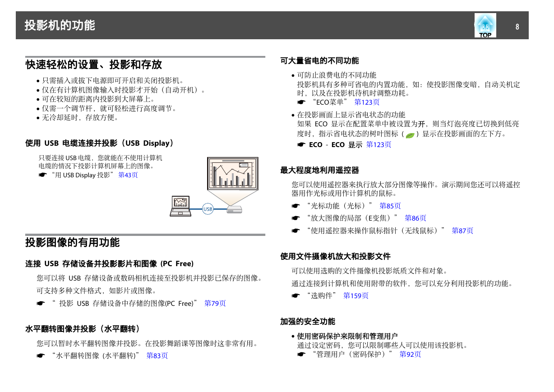The width and height of the screenshot is (554, 392).
Task: Click the laptop illustration in diagram
Action: click(x=180, y=206)
